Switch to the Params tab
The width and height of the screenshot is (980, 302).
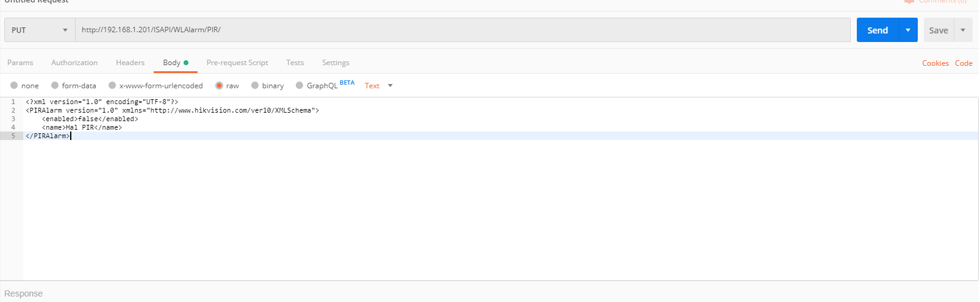pos(20,63)
